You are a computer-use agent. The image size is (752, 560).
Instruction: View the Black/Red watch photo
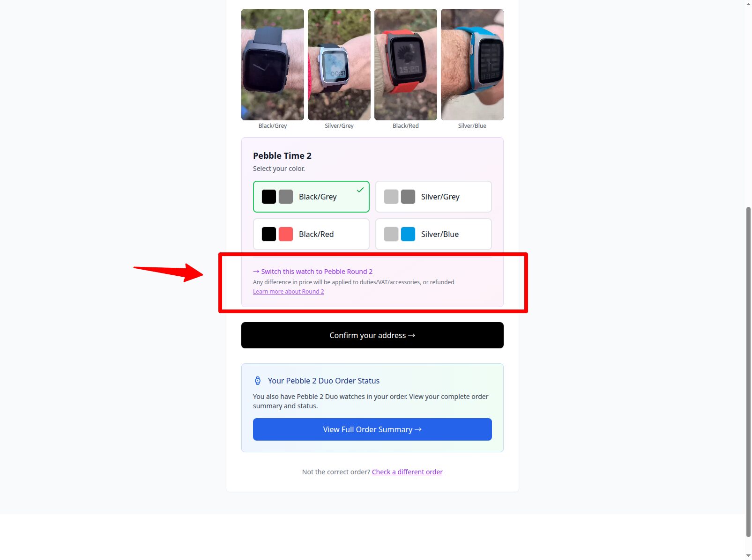[x=406, y=65]
